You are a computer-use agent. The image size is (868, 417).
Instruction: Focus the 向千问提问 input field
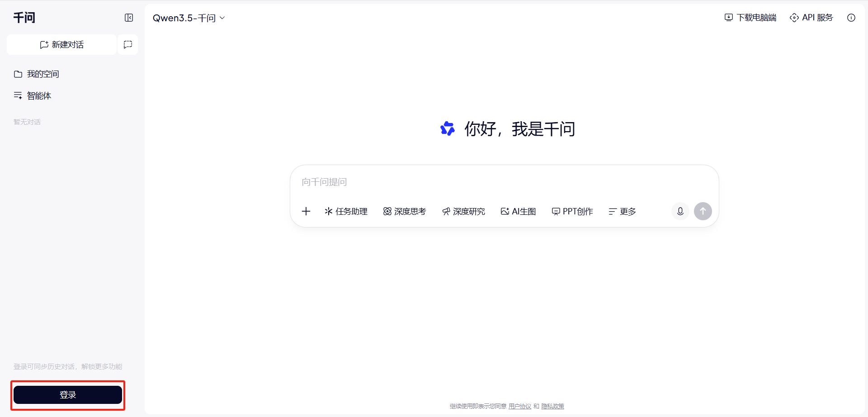(504, 182)
